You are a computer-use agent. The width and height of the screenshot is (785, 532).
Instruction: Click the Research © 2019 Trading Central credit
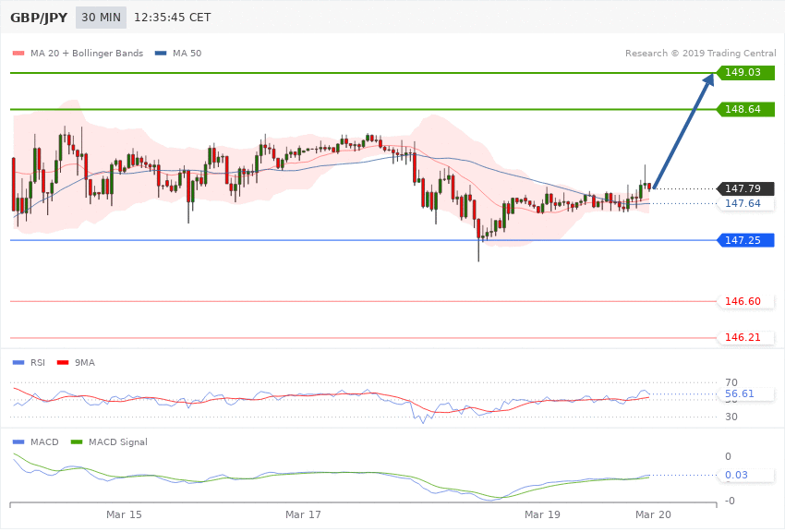point(700,53)
